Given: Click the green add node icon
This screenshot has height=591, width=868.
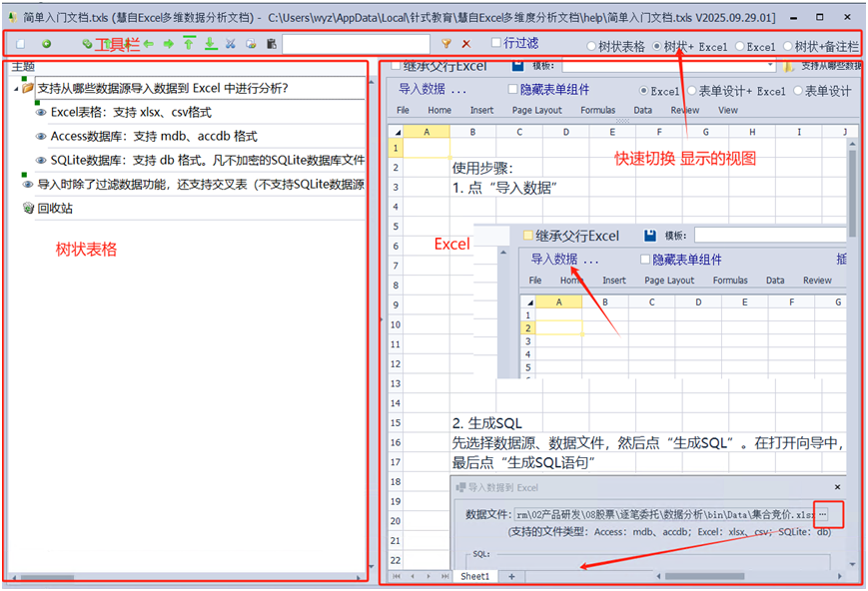Looking at the screenshot, I should coord(46,44).
